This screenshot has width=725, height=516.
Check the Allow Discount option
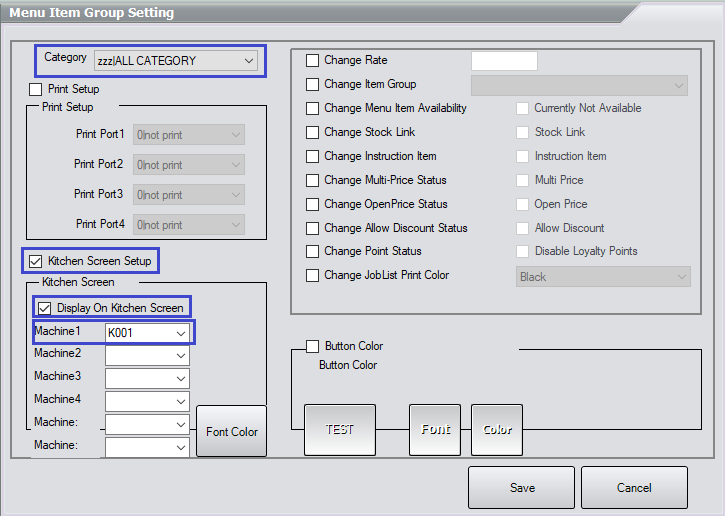522,228
